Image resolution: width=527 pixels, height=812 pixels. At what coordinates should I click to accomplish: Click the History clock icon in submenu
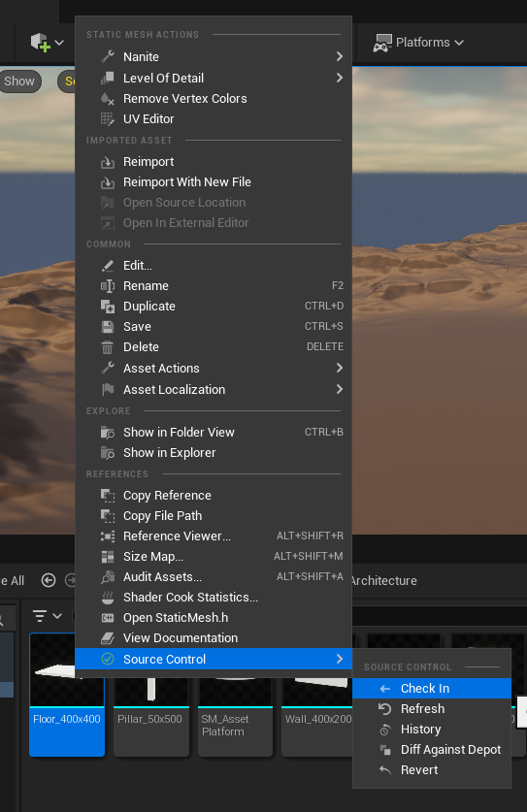pos(385,730)
